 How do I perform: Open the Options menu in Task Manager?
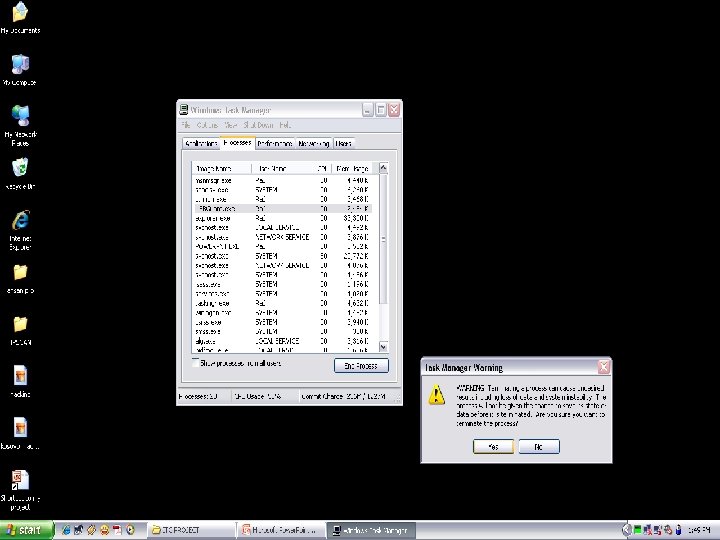[207, 125]
